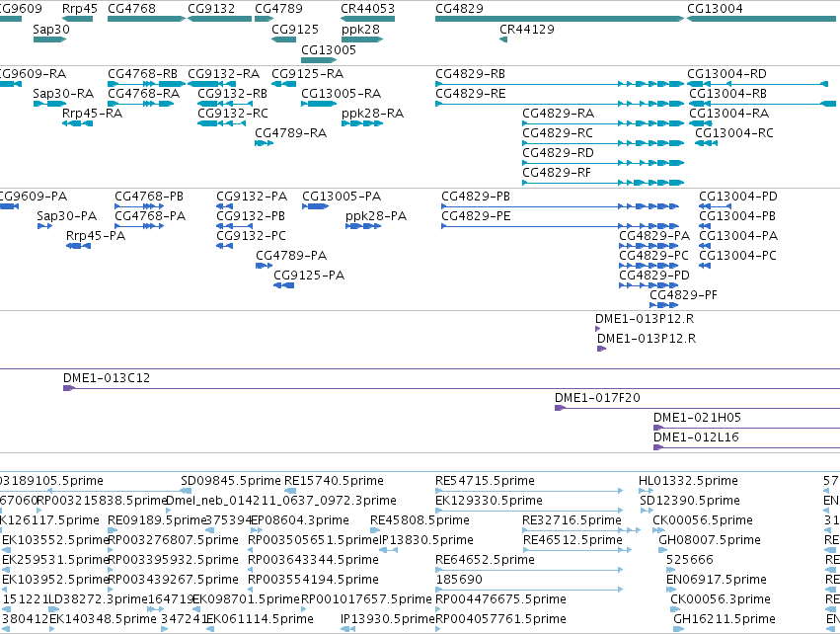Viewport: 840px width, 634px height.
Task: Click the Rrp45 gene name
Action: [80, 9]
